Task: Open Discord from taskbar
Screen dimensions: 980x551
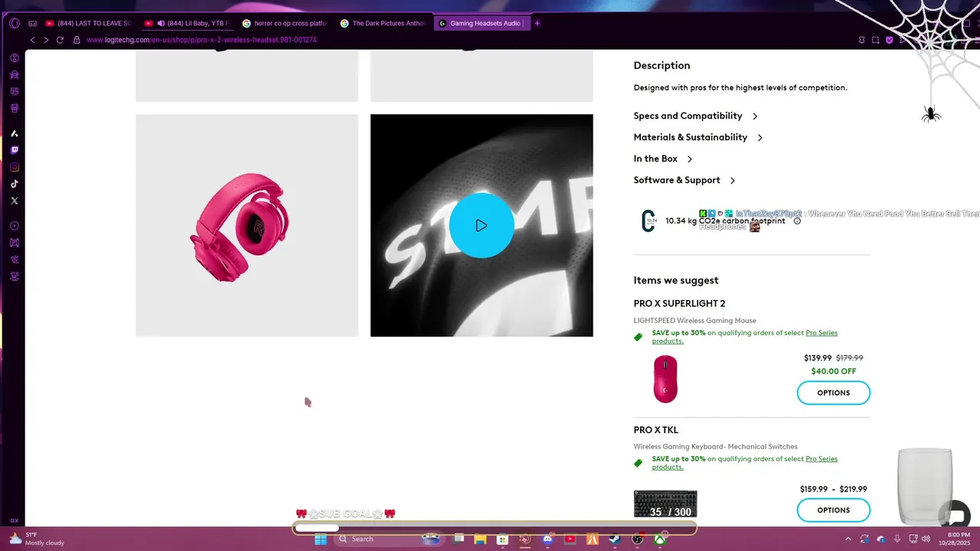Action: [x=547, y=539]
